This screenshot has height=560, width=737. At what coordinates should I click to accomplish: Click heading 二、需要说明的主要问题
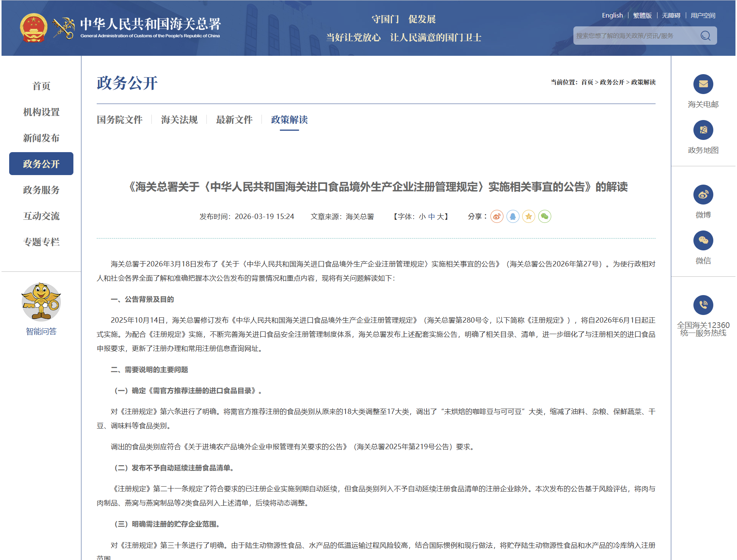point(149,370)
